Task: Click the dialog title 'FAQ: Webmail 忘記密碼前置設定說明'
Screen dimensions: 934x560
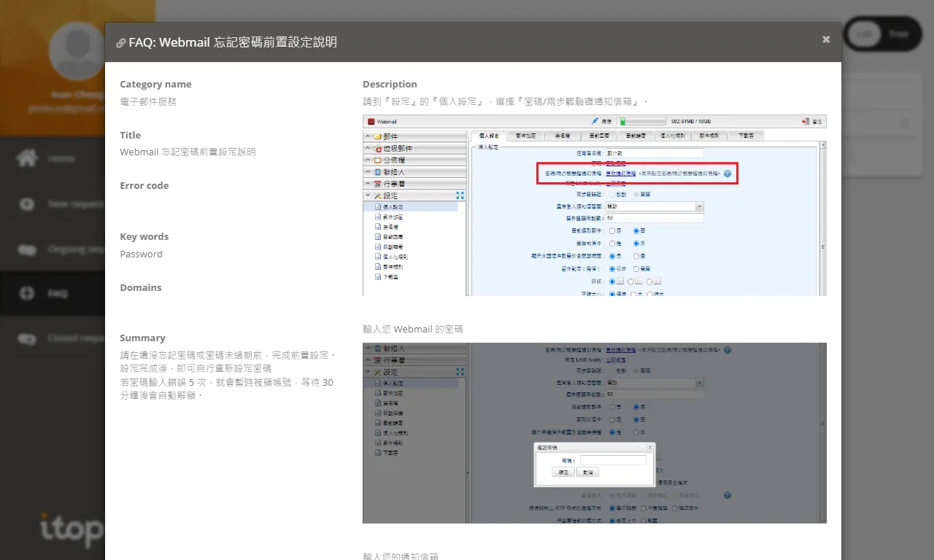Action: click(233, 42)
